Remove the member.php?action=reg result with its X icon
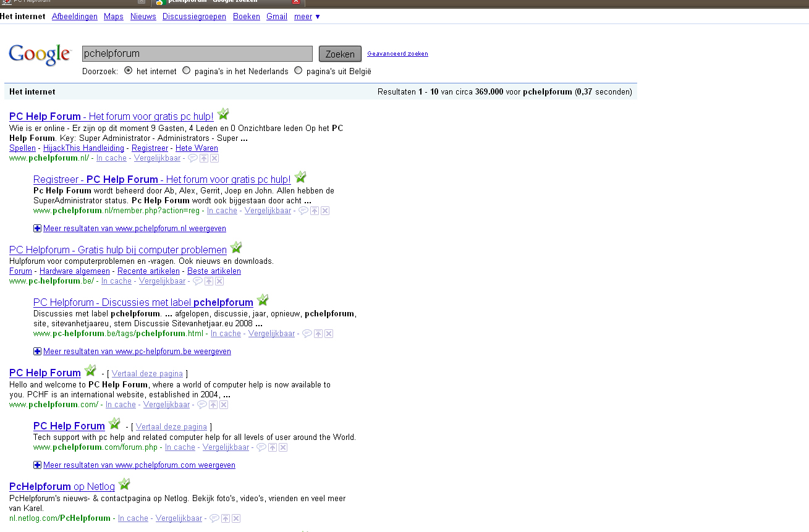The height and width of the screenshot is (532, 809). coord(325,211)
